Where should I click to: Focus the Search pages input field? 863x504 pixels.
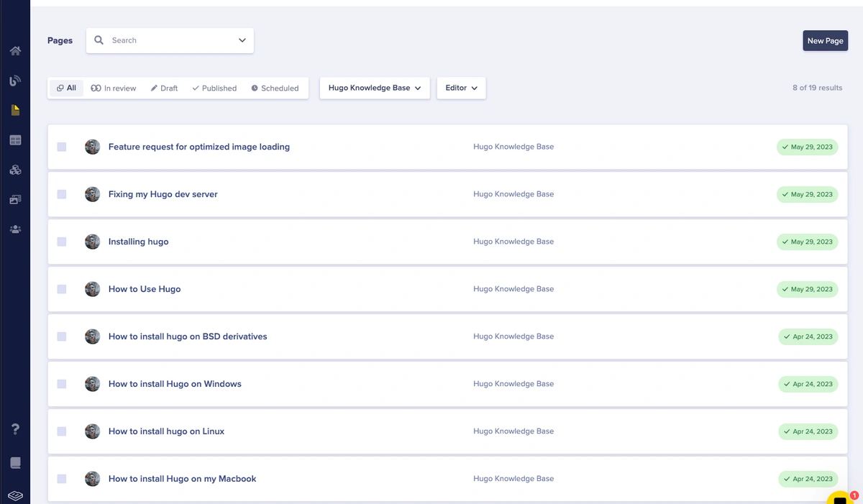(x=170, y=40)
